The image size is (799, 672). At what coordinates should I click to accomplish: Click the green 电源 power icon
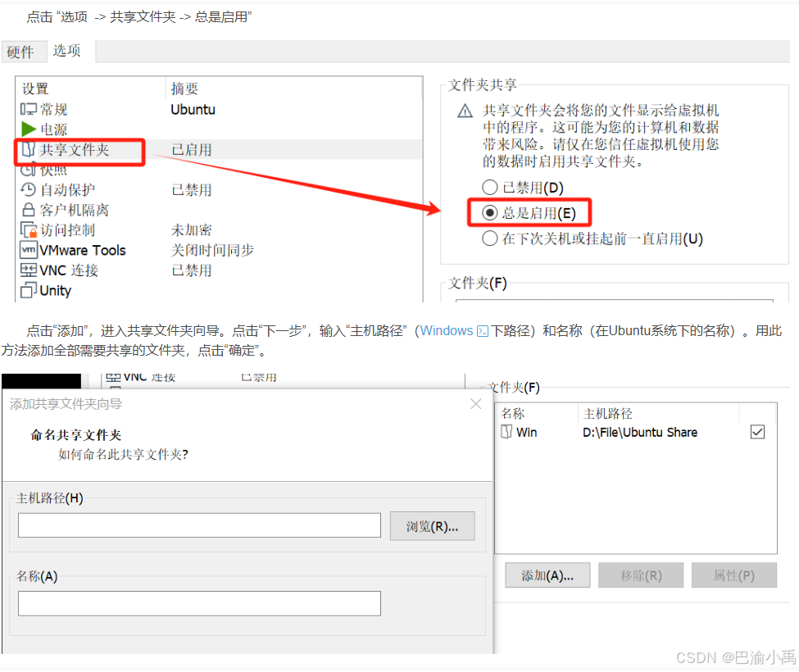point(29,129)
